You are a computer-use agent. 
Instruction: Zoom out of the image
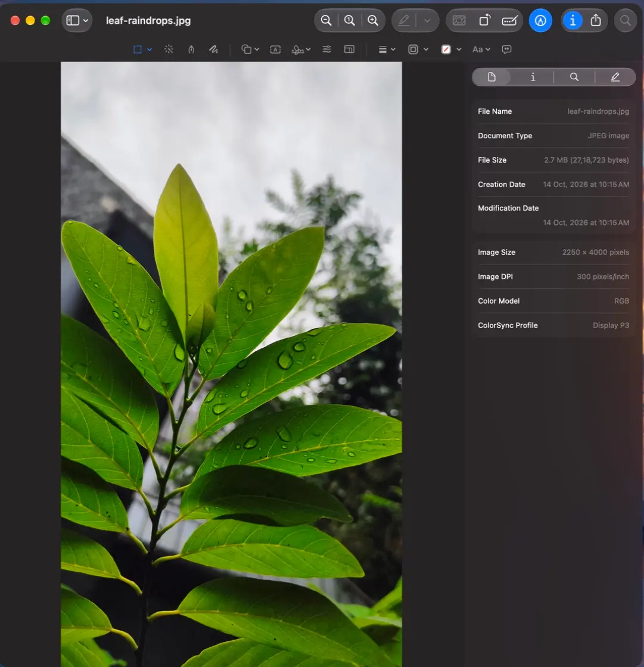(x=326, y=20)
